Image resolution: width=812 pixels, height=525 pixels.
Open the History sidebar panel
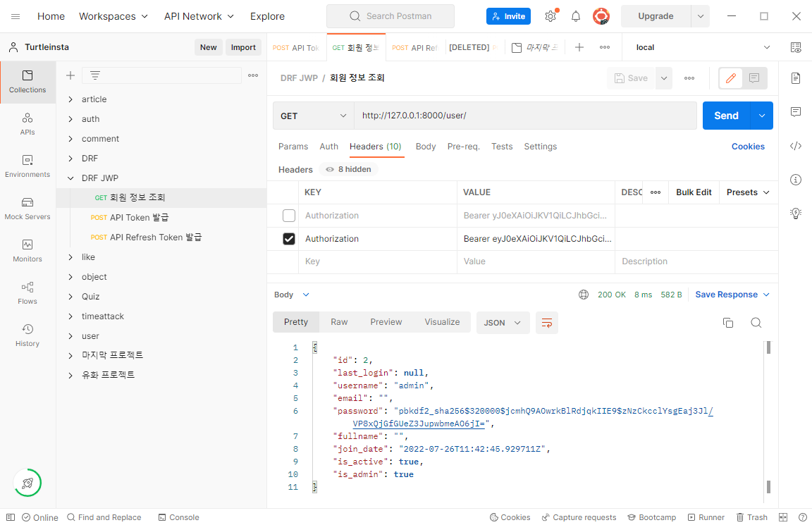point(27,335)
